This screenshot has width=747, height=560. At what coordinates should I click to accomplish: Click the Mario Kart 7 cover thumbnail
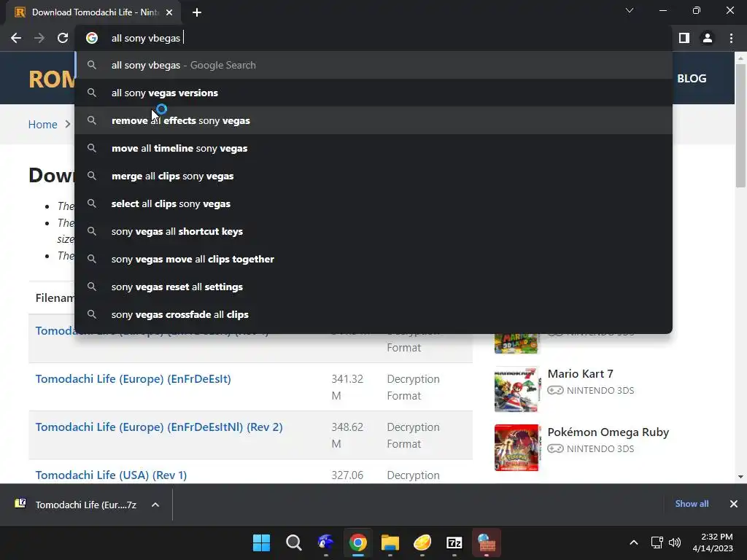coord(516,389)
